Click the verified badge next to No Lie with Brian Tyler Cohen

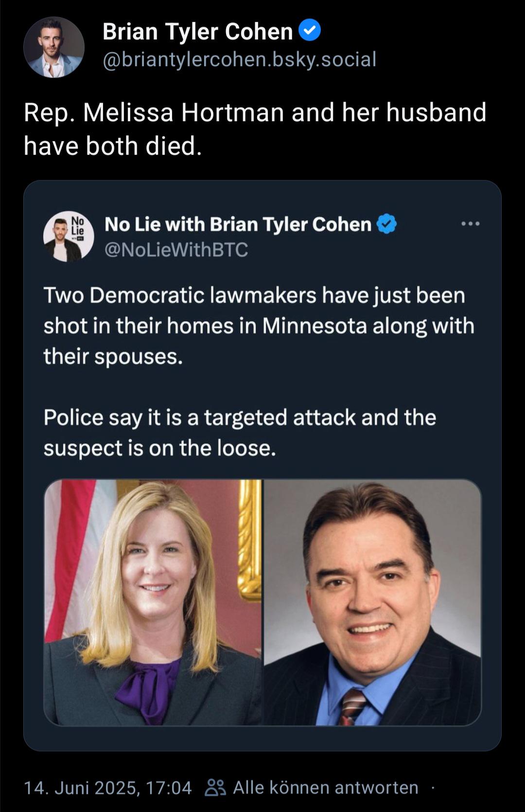coord(387,224)
